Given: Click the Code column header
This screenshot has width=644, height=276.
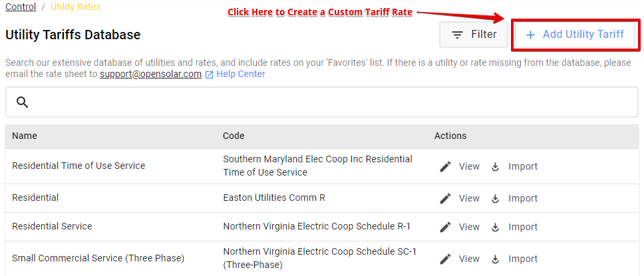Looking at the screenshot, I should point(234,136).
